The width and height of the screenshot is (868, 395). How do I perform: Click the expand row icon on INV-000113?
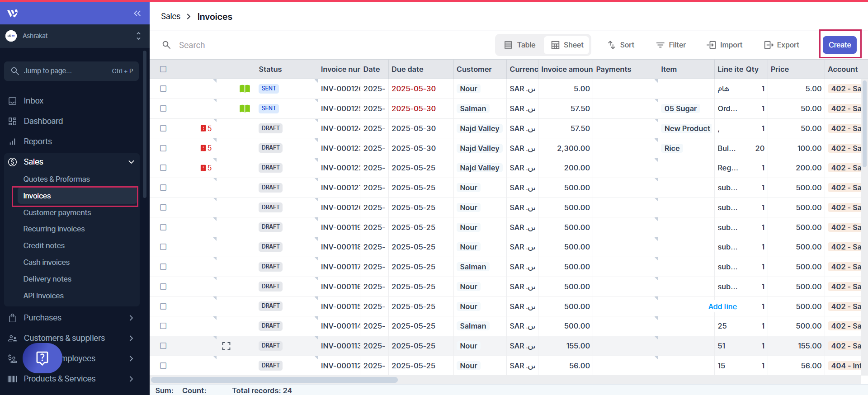[x=226, y=346]
